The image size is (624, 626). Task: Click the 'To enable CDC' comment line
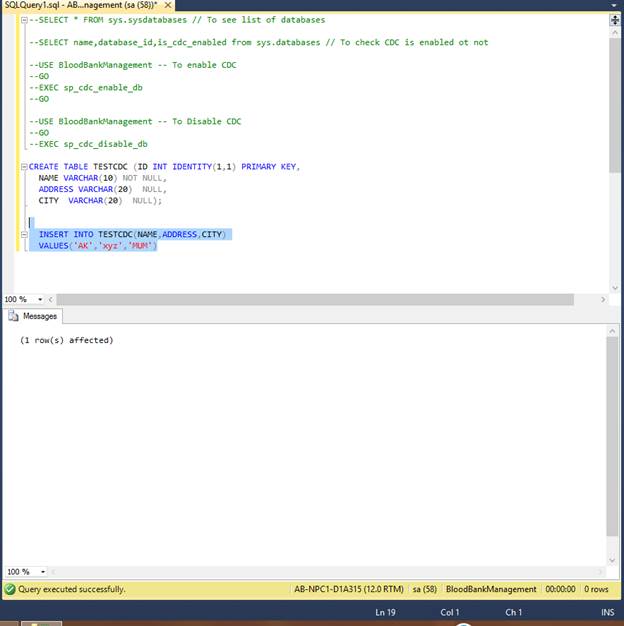[133, 65]
